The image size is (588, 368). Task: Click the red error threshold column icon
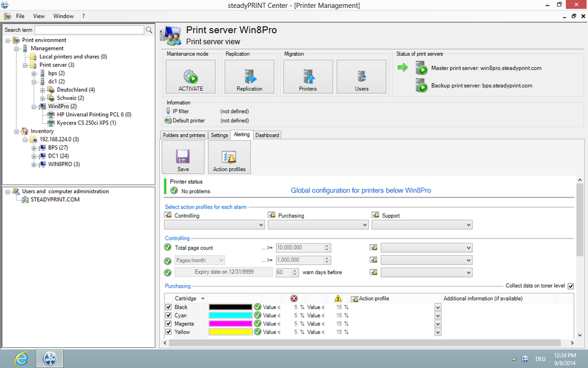294,299
